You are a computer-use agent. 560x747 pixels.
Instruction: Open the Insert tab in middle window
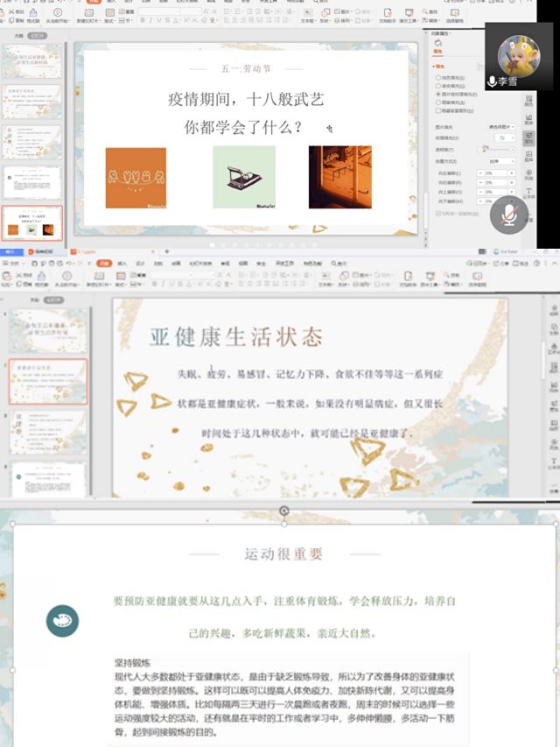tap(122, 263)
